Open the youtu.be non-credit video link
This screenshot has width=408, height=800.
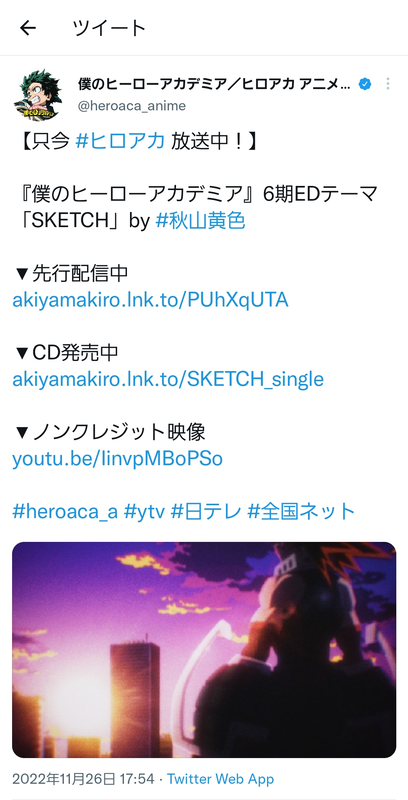tap(117, 459)
